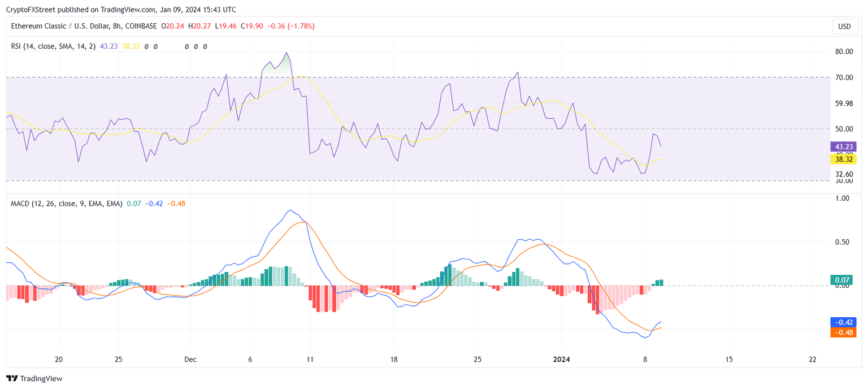Screen dimensions: 868x389
Task: Click the orange -0.48 signal line badge
Action: (x=841, y=333)
